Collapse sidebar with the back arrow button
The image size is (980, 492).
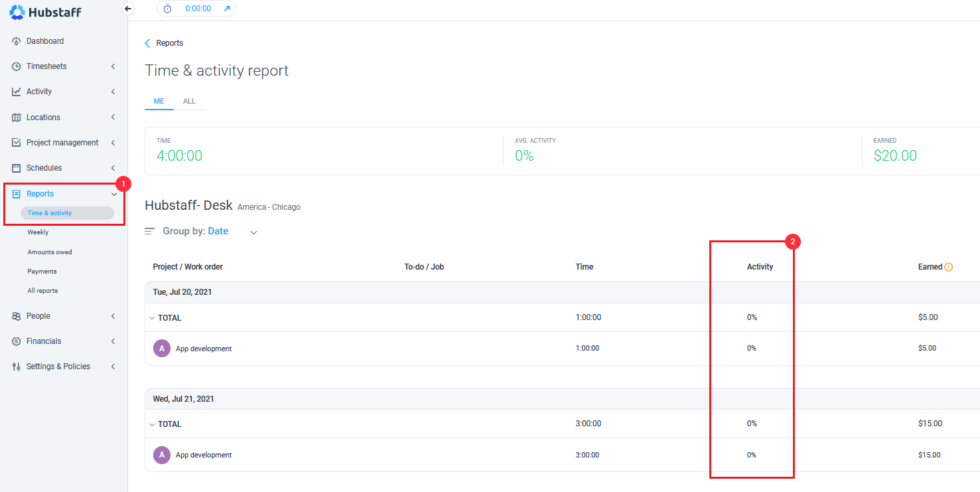129,9
